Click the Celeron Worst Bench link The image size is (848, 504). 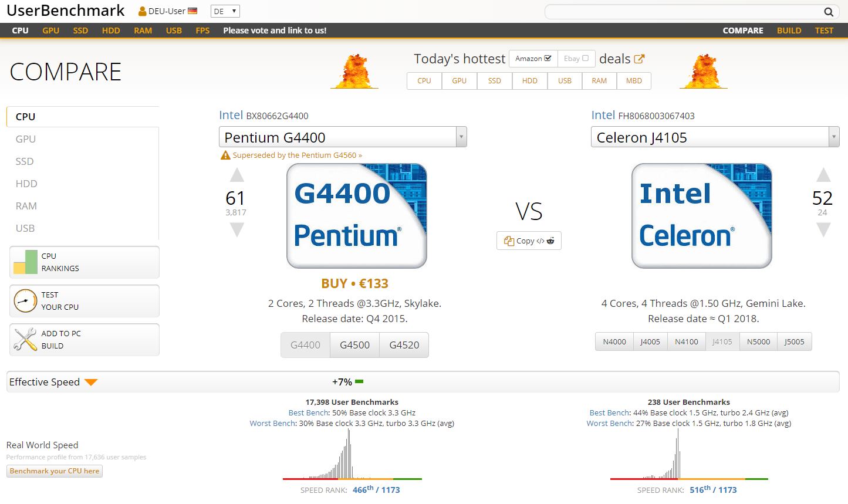coord(609,423)
